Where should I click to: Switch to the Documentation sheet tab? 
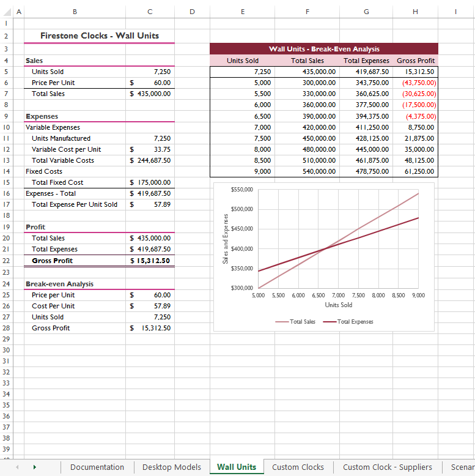[97, 467]
